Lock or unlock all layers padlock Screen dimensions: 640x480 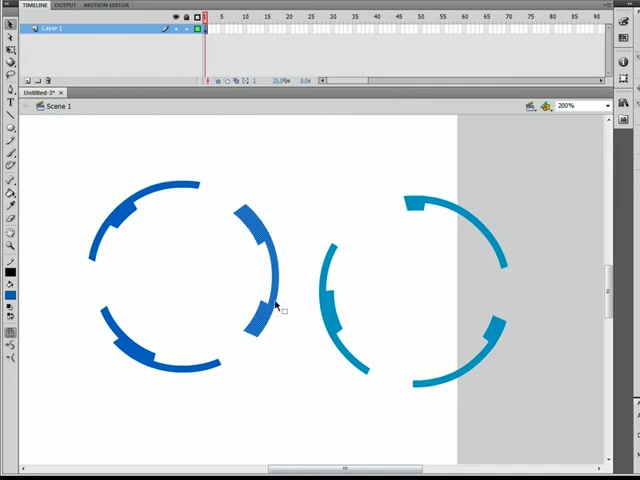coord(187,17)
